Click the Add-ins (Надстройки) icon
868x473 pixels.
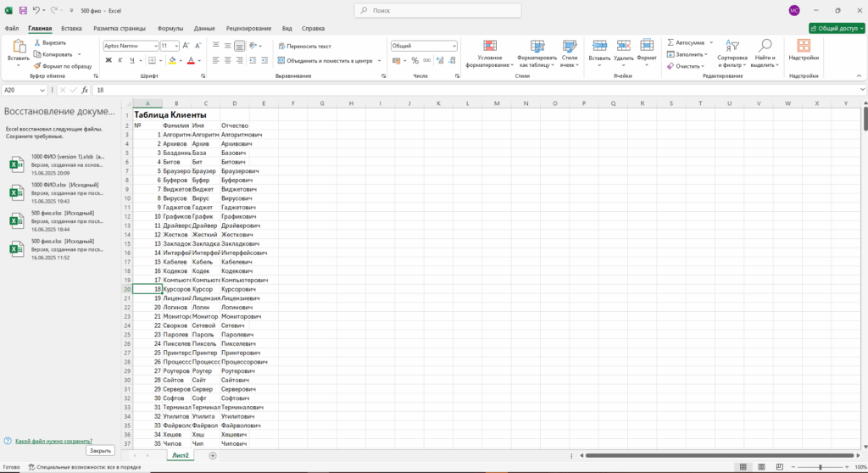pos(804,46)
